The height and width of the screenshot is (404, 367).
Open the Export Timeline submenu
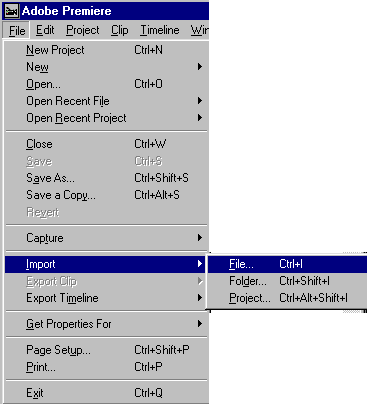pos(107,298)
